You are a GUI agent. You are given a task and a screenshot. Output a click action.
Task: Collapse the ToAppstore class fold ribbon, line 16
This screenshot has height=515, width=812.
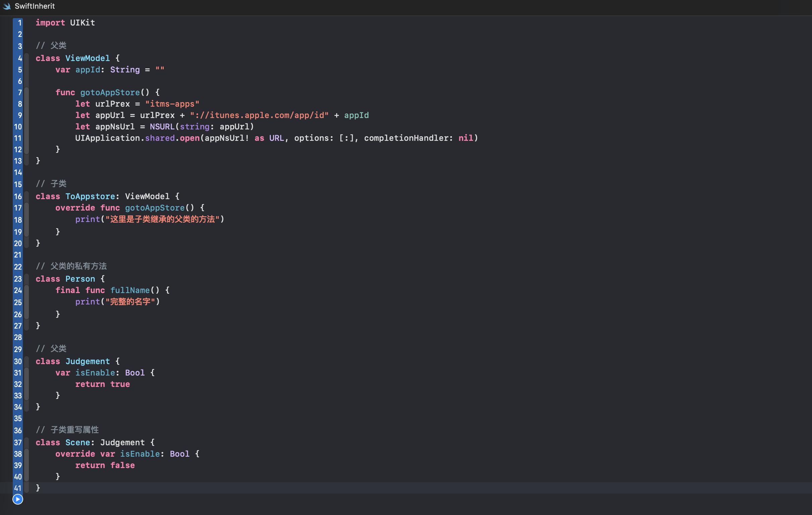[27, 196]
